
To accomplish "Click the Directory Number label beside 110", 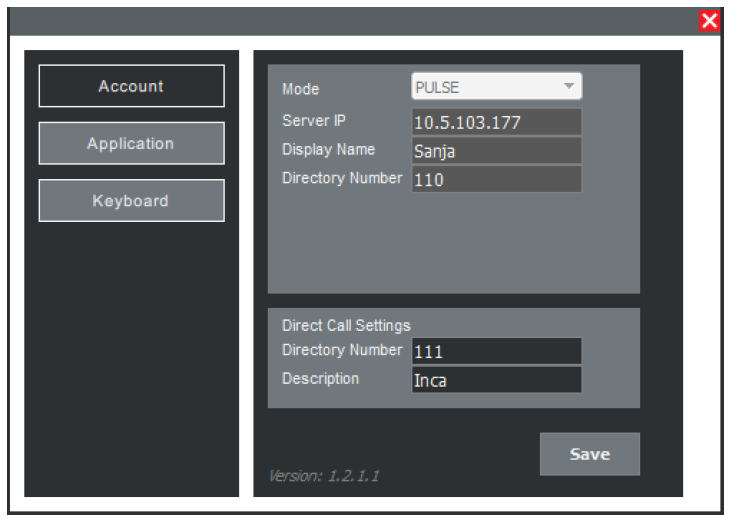I will point(342,178).
